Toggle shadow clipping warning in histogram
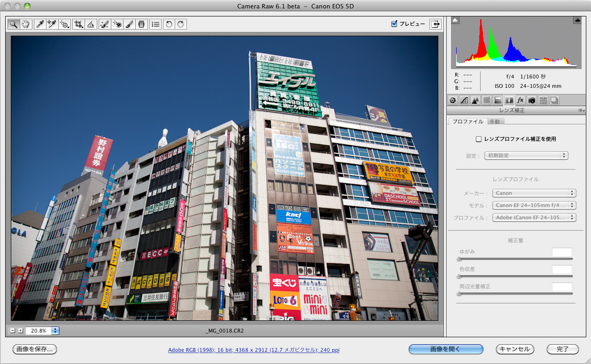This screenshot has width=591, height=364. pyautogui.click(x=455, y=20)
